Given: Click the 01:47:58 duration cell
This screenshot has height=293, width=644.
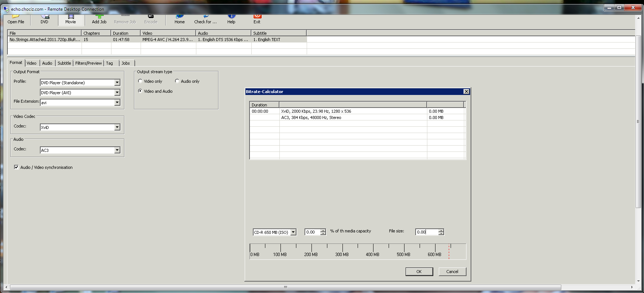Looking at the screenshot, I should [x=126, y=40].
